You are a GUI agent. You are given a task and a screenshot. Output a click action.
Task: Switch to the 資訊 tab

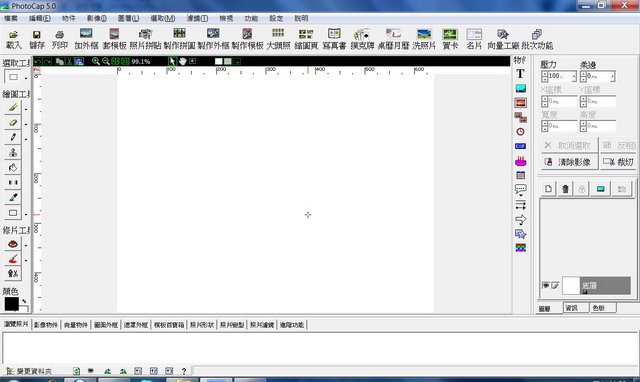575,308
